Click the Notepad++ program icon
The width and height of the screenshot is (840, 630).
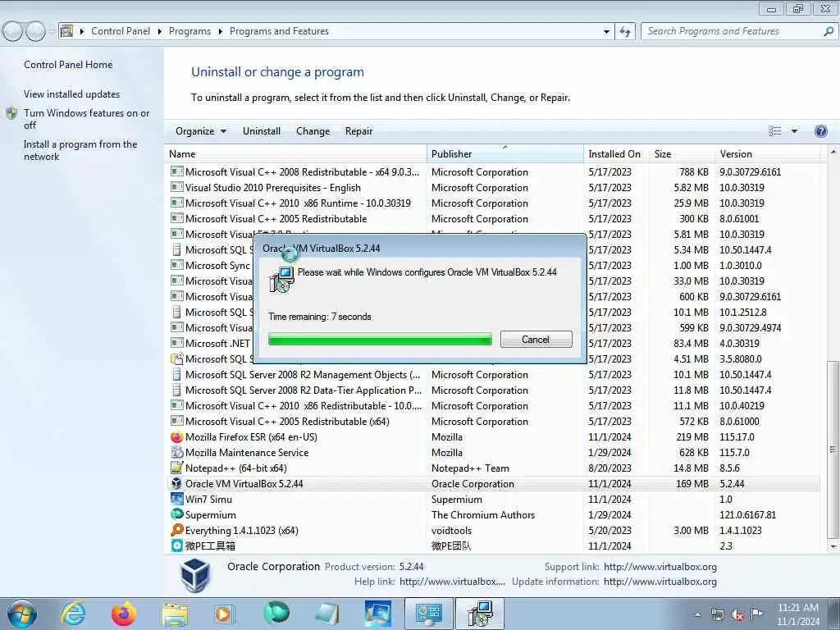click(176, 468)
